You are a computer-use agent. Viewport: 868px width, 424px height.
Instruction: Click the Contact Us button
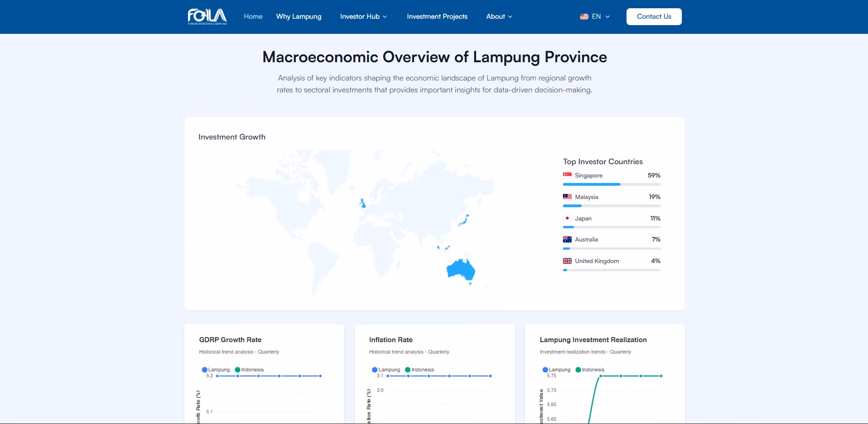click(654, 16)
